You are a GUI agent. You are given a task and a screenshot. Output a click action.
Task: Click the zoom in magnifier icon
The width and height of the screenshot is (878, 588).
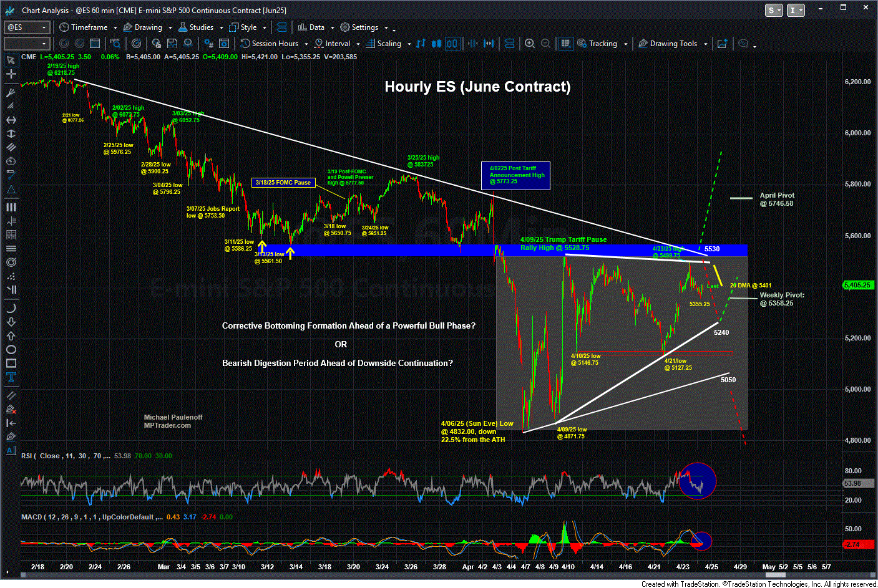coord(530,44)
